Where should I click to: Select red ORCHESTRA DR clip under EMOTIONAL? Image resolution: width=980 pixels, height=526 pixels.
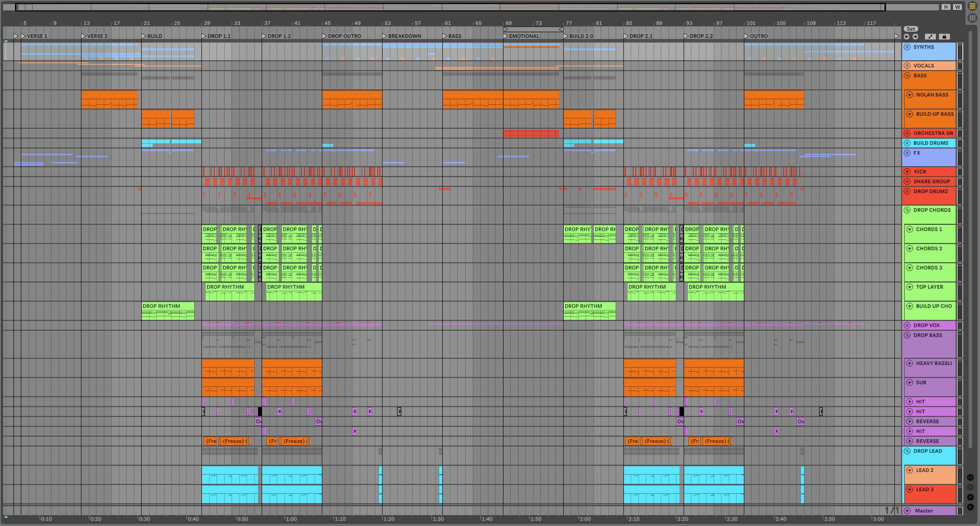coord(531,133)
